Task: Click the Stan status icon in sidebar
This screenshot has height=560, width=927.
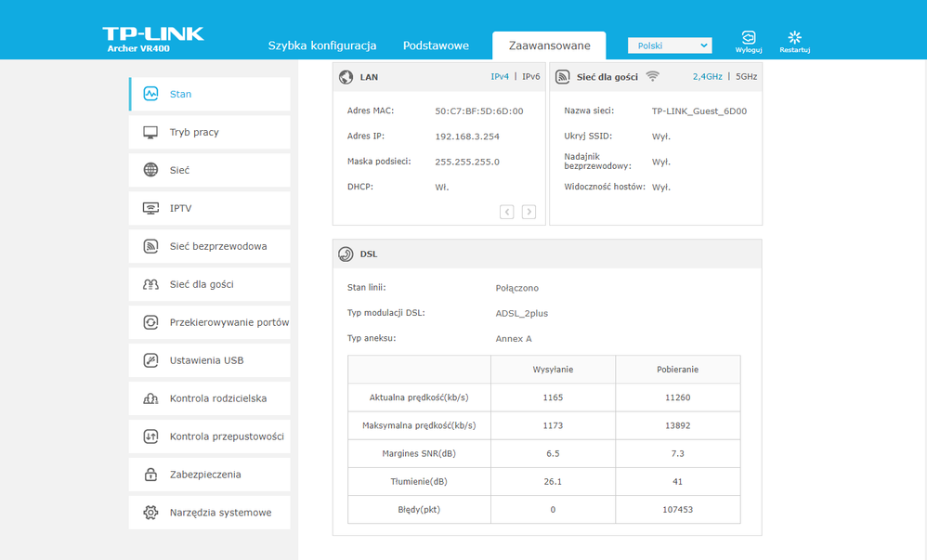Action: (150, 94)
